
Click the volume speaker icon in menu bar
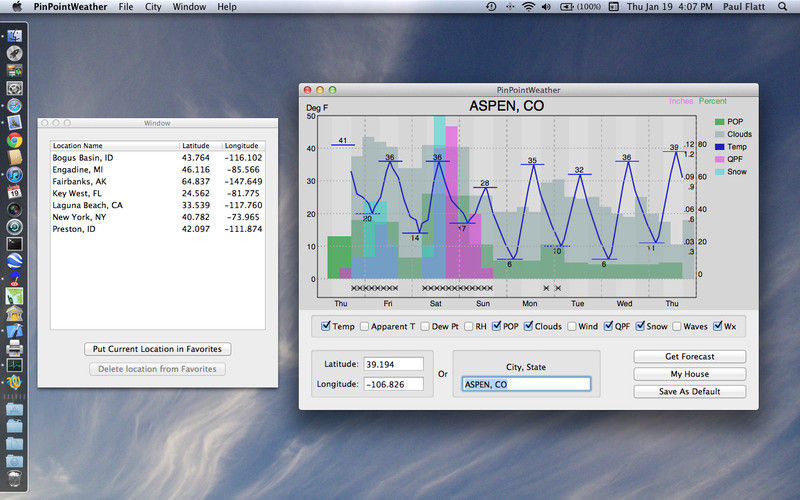pos(546,7)
